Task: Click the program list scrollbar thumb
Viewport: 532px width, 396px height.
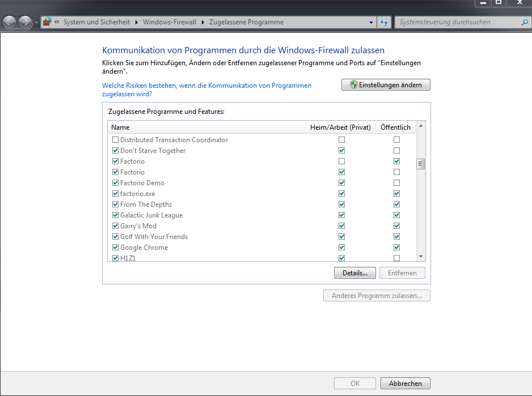Action: 421,164
